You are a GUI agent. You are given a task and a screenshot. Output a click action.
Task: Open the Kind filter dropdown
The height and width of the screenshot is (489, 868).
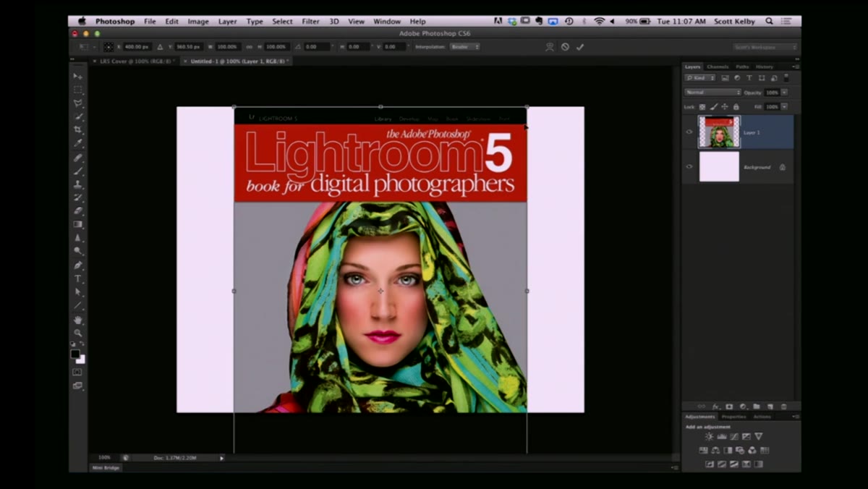(700, 77)
